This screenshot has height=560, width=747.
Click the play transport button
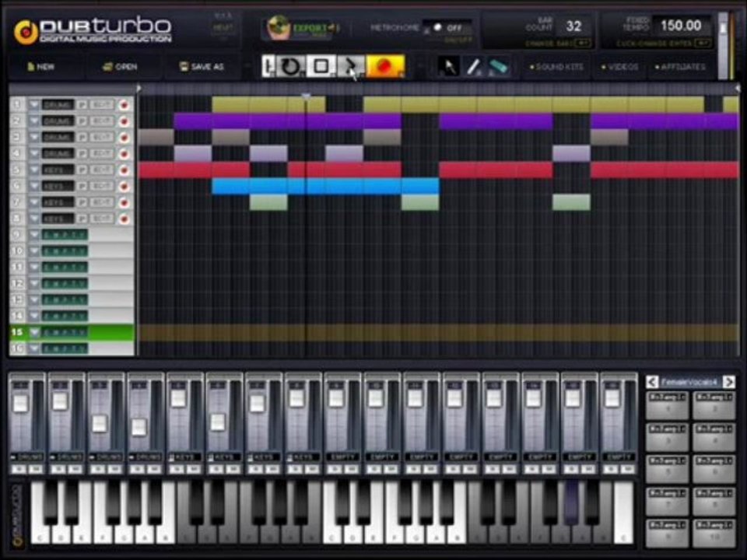click(x=351, y=66)
